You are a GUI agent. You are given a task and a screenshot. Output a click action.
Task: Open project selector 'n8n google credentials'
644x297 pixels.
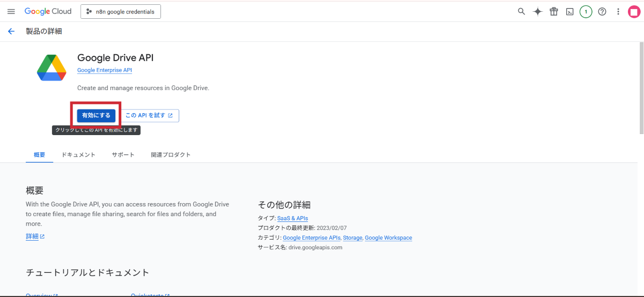[121, 11]
